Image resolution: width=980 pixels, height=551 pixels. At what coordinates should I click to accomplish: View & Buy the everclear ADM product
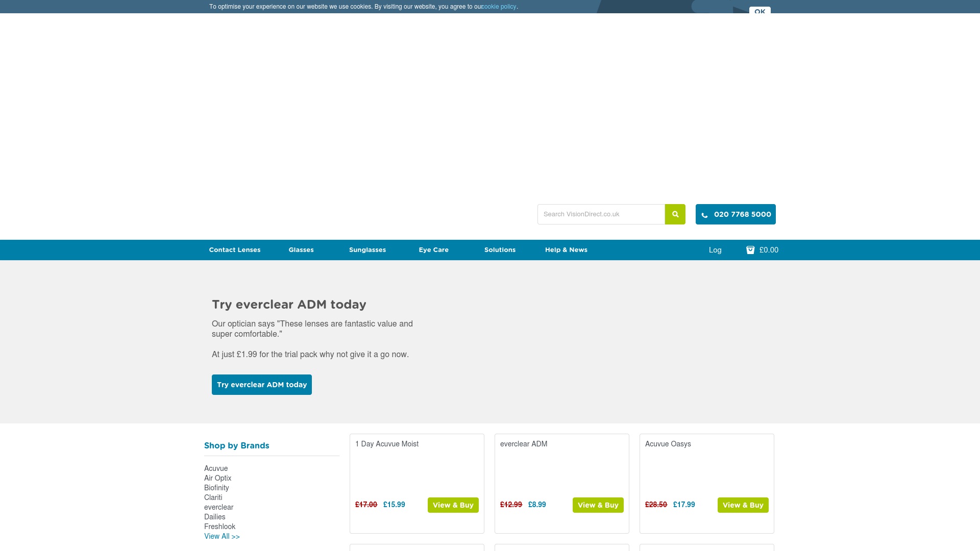(x=598, y=505)
